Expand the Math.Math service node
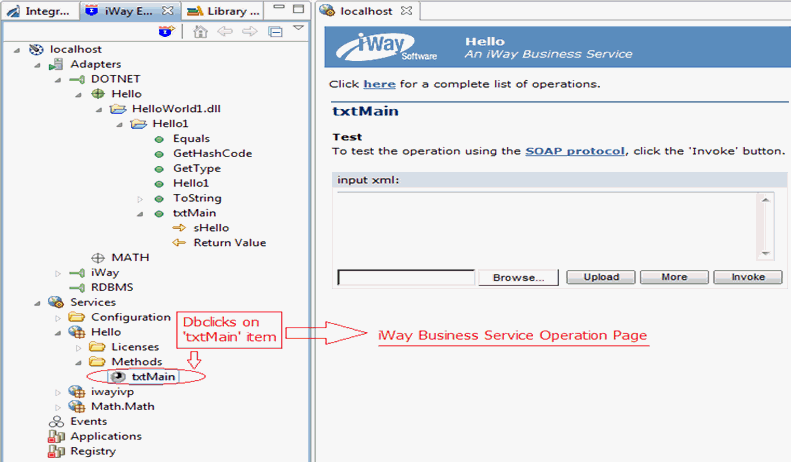Screen dimensions: 791x462 pos(58,407)
